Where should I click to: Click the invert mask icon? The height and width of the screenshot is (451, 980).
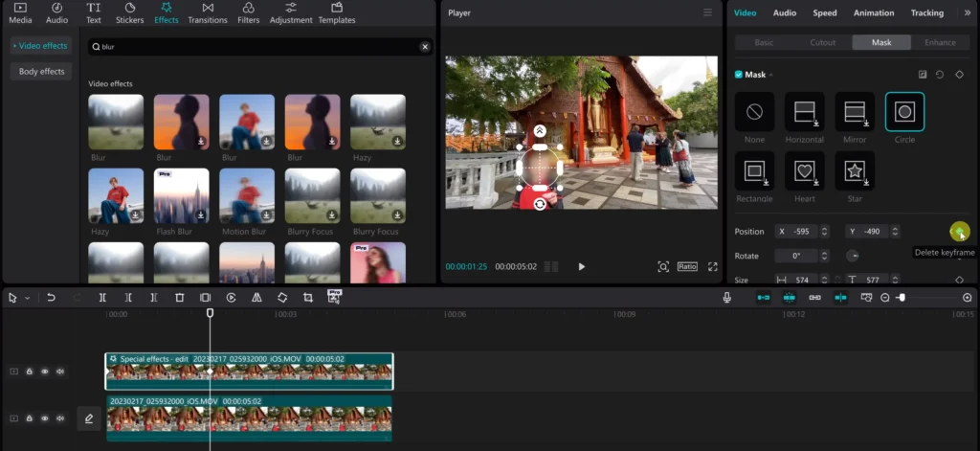[923, 75]
